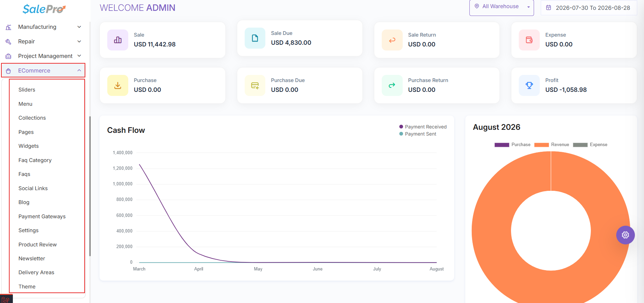Open the Theme item
The image size is (644, 303).
pos(27,286)
